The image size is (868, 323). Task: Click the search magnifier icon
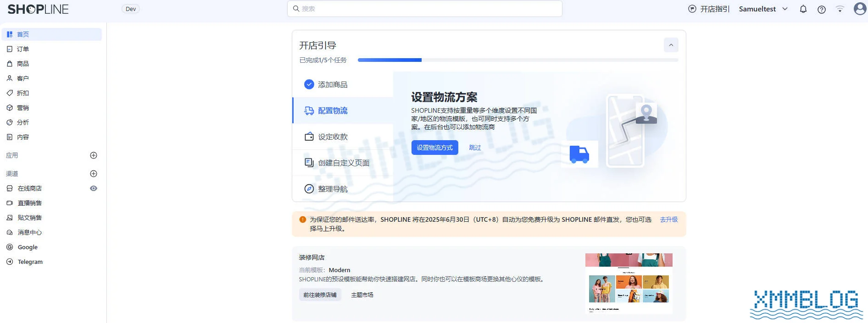(x=296, y=9)
